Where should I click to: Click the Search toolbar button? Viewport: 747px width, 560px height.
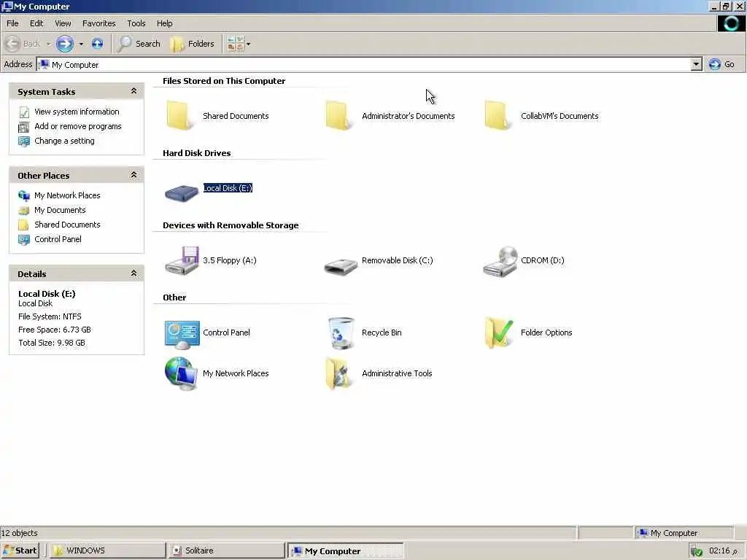click(139, 44)
